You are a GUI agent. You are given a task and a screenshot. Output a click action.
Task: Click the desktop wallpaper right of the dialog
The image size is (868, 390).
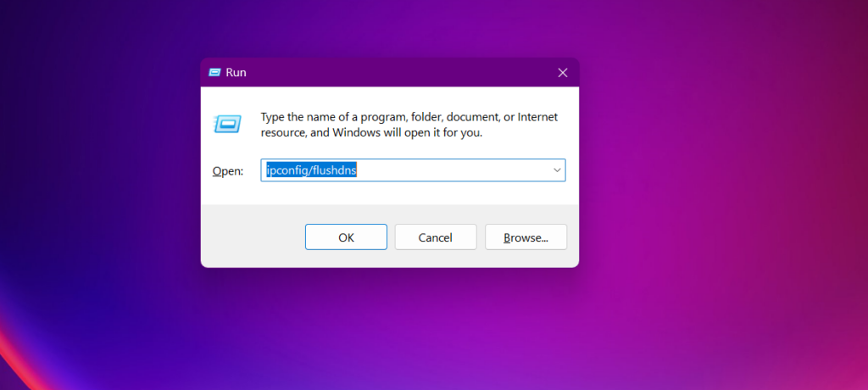click(721, 170)
